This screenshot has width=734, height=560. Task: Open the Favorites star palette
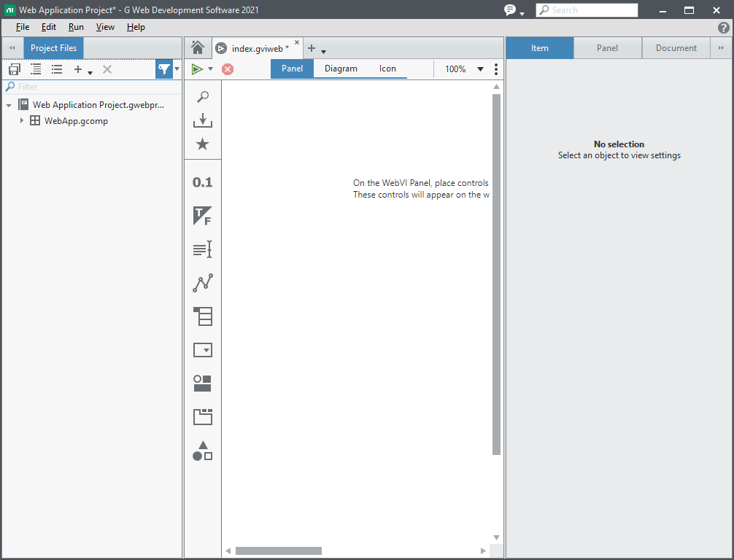click(x=203, y=144)
